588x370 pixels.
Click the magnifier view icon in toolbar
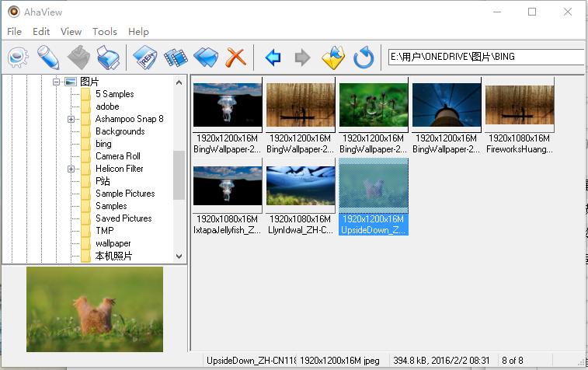(18, 57)
